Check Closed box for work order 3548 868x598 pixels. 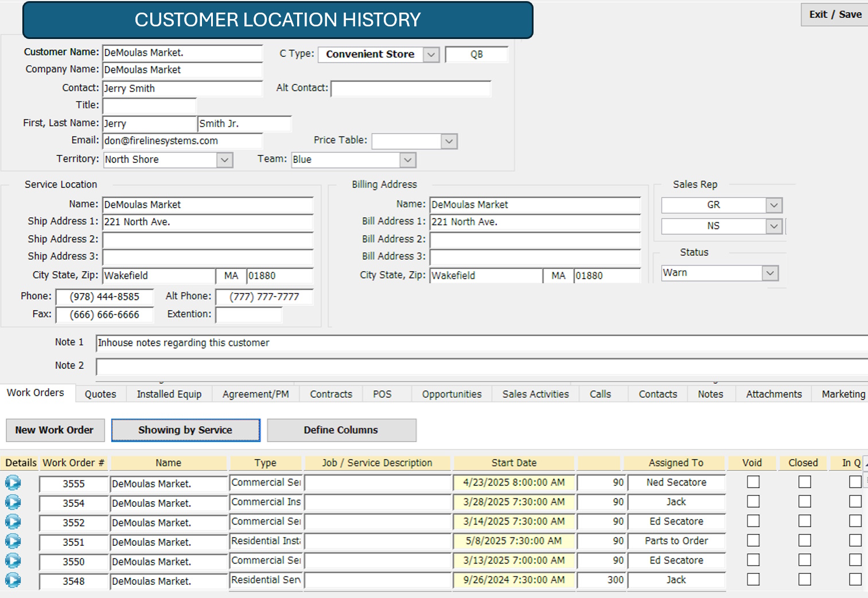805,580
